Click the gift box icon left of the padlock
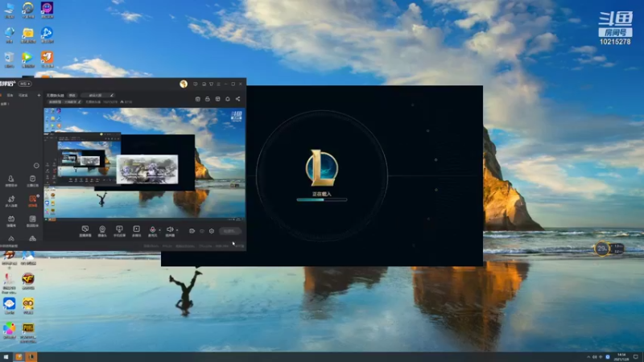Image resolution: width=644 pixels, height=362 pixels. click(x=197, y=99)
